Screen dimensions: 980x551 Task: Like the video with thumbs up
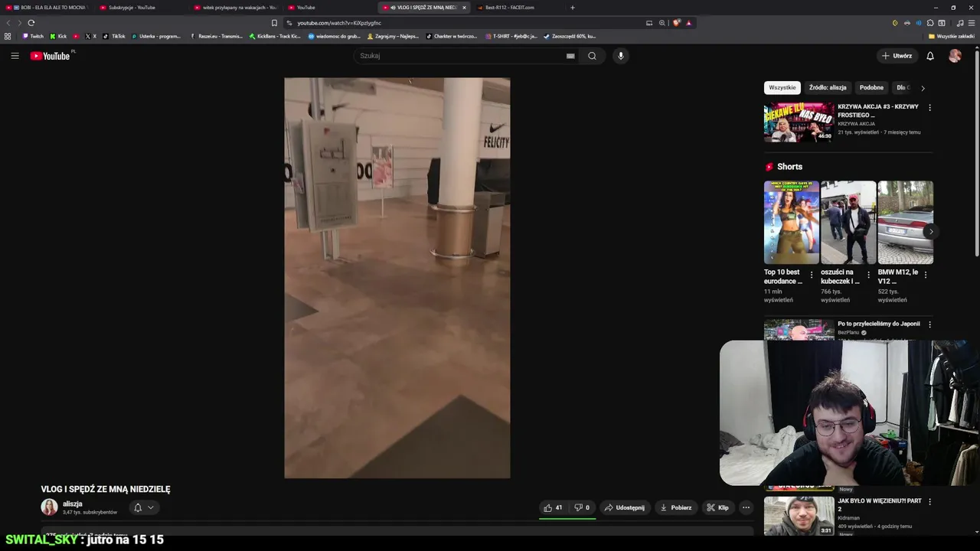point(553,507)
